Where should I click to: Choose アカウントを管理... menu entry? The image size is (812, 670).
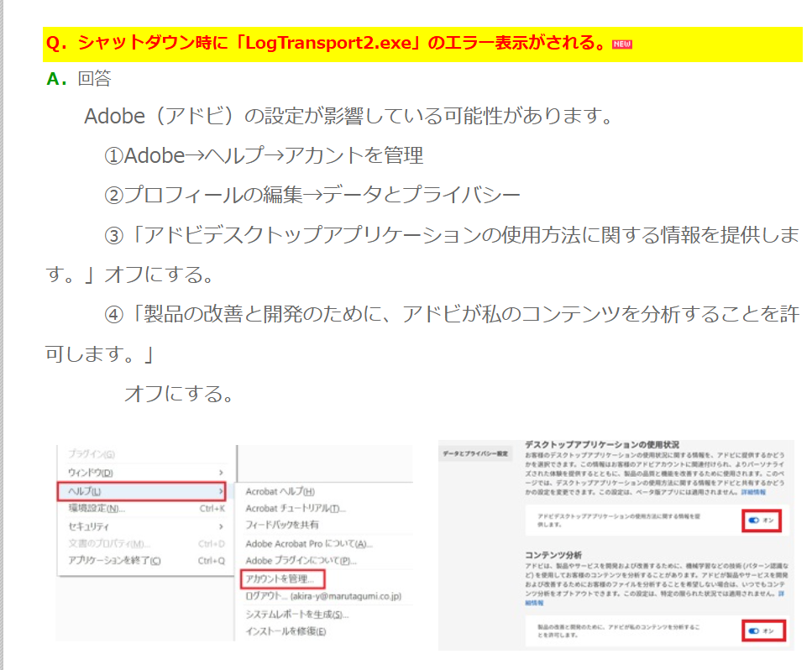(x=283, y=578)
